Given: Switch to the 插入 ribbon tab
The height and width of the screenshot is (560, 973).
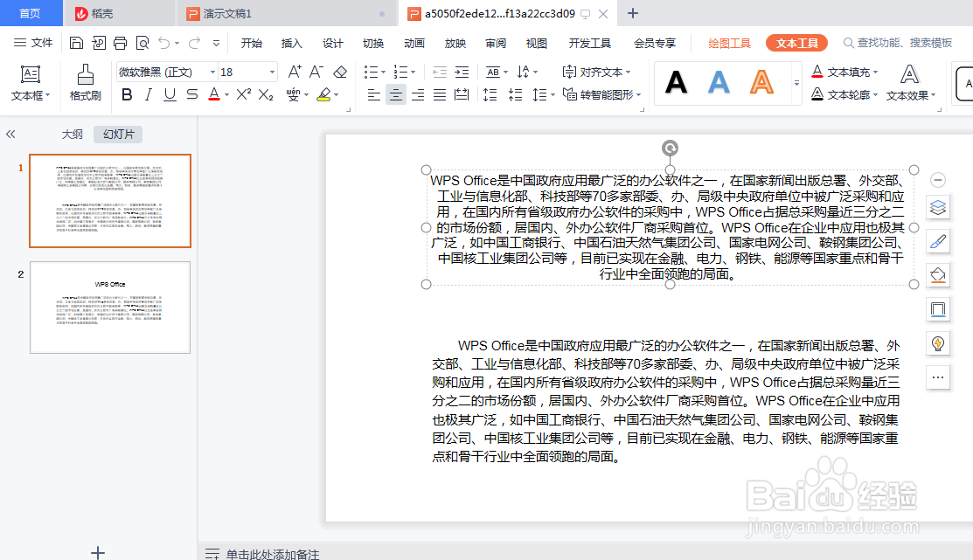Looking at the screenshot, I should (x=291, y=43).
